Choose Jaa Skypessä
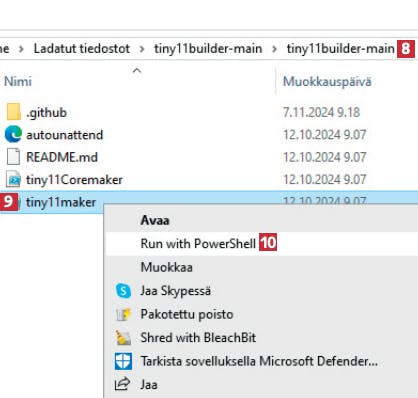Screen dimensions: 418x398 pyautogui.click(x=176, y=291)
